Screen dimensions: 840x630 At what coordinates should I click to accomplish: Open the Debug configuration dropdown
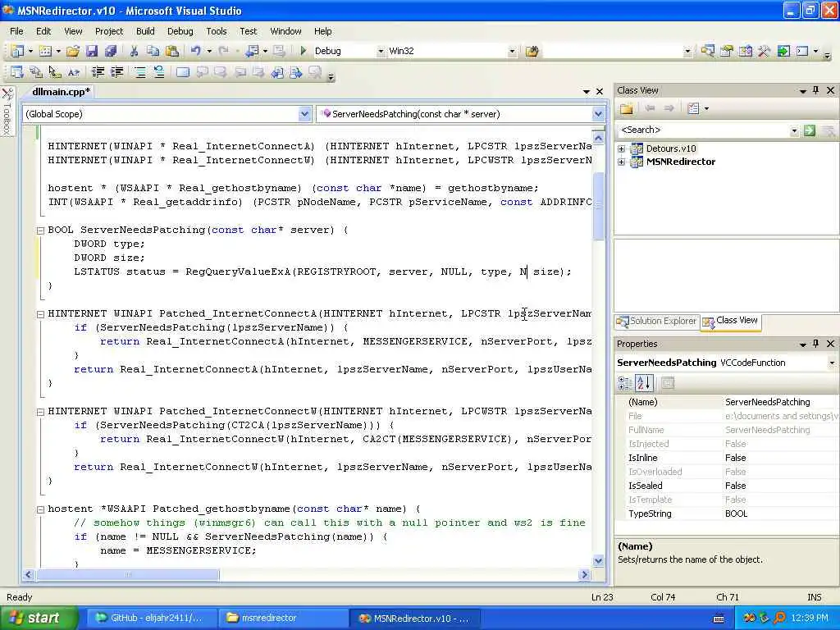pos(381,52)
